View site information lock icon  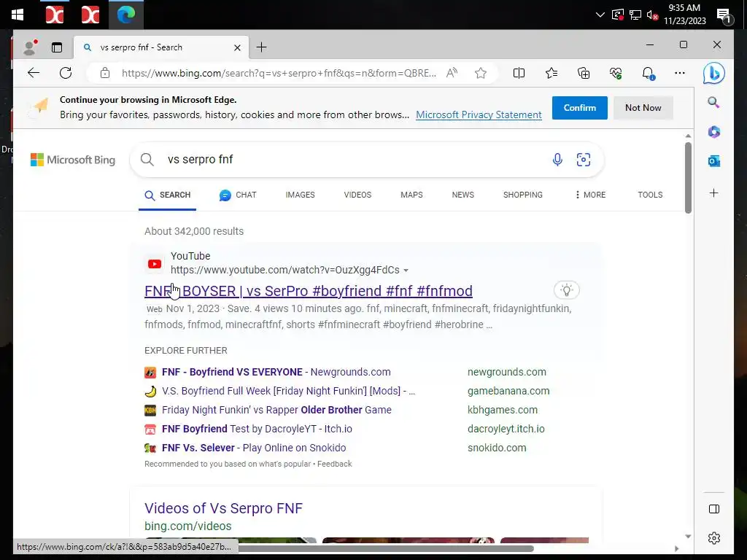click(105, 73)
